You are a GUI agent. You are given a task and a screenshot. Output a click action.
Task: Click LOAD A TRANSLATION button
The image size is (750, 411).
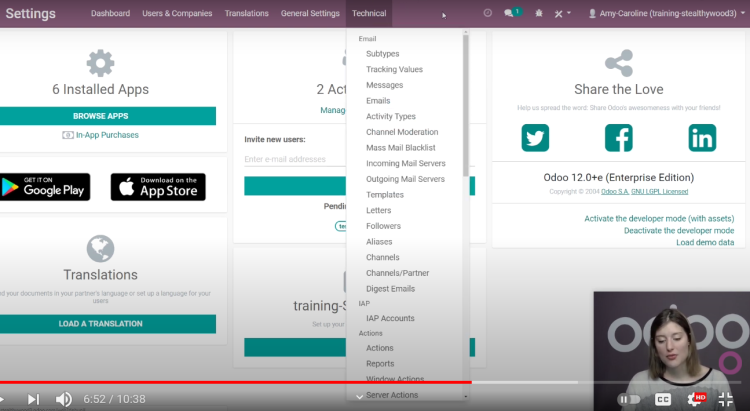pyautogui.click(x=108, y=324)
